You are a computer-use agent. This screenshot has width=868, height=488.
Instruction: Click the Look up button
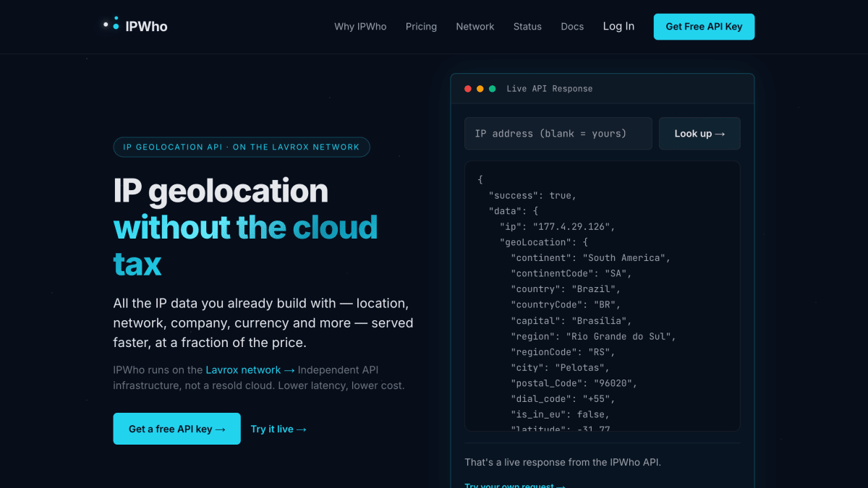699,134
